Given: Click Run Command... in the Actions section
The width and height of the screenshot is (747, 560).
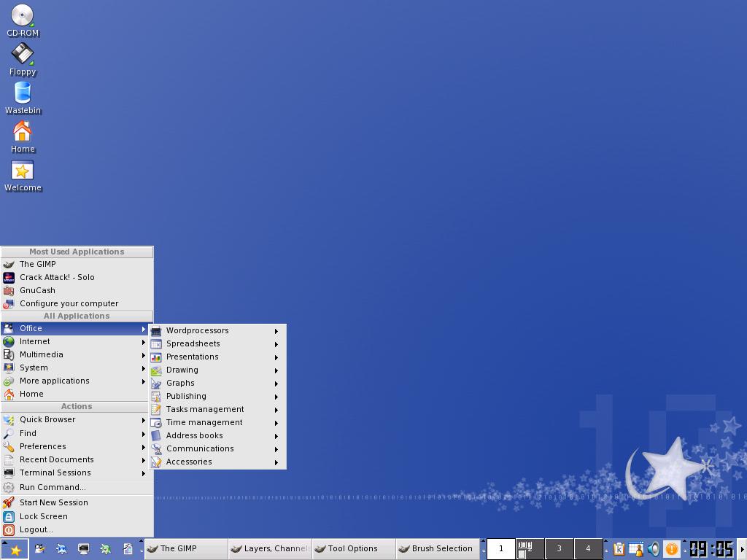Looking at the screenshot, I should click(53, 487).
